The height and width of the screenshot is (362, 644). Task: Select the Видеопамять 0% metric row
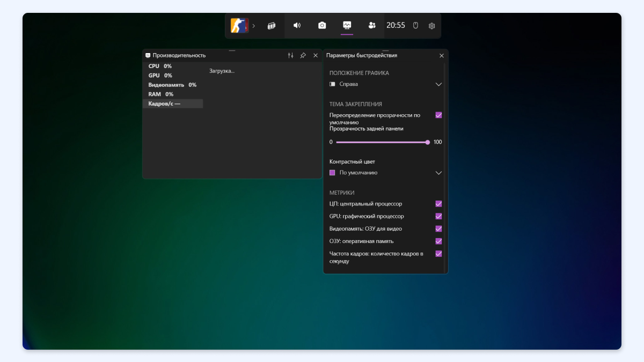click(173, 85)
